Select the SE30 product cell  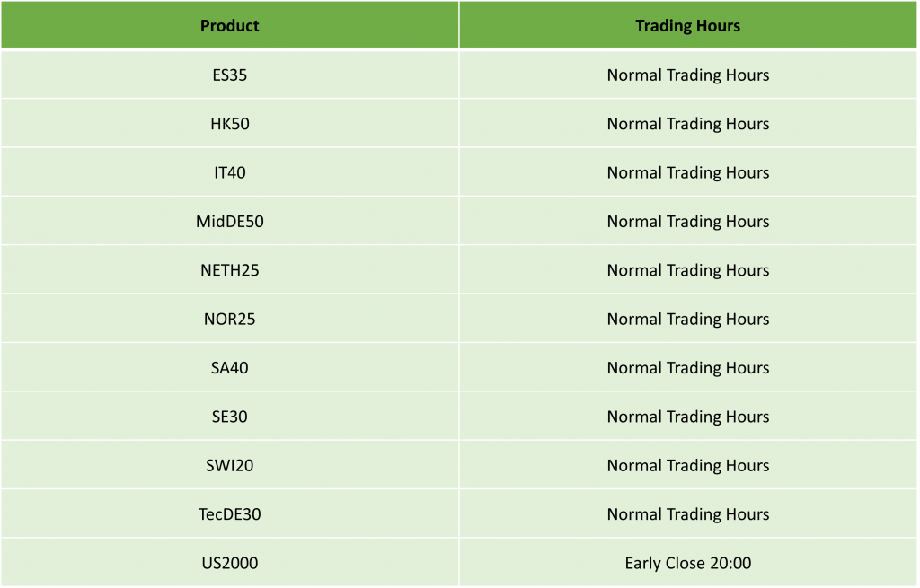click(229, 417)
